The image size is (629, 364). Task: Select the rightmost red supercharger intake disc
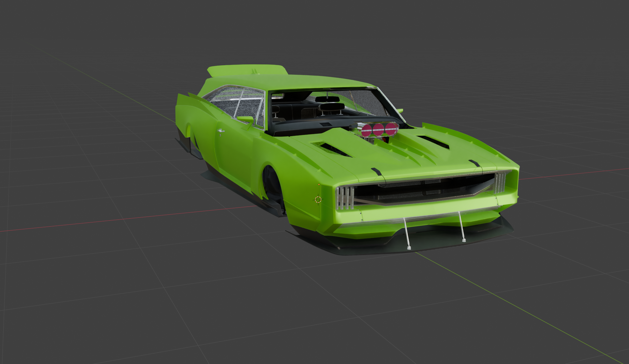click(x=391, y=129)
